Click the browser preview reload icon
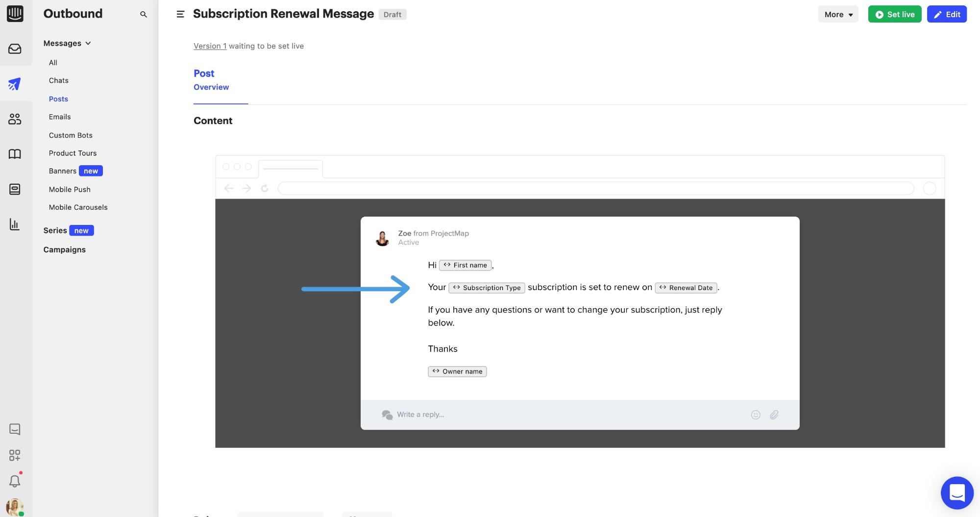This screenshot has height=517, width=980. click(x=265, y=188)
